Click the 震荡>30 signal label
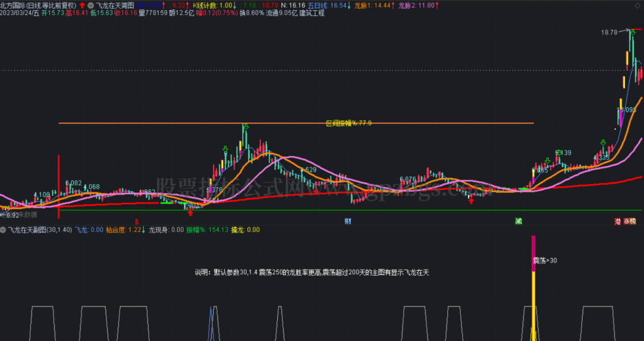This screenshot has height=341, width=644. tap(544, 261)
